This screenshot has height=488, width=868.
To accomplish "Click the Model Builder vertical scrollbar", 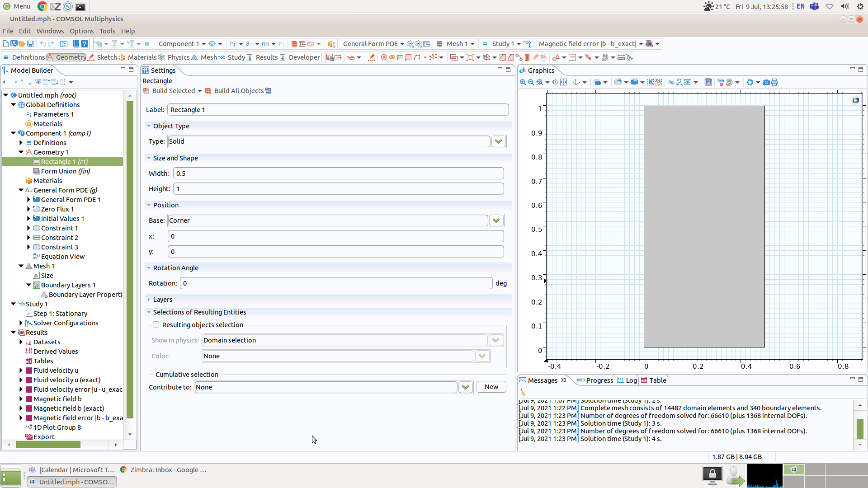I will [130, 260].
